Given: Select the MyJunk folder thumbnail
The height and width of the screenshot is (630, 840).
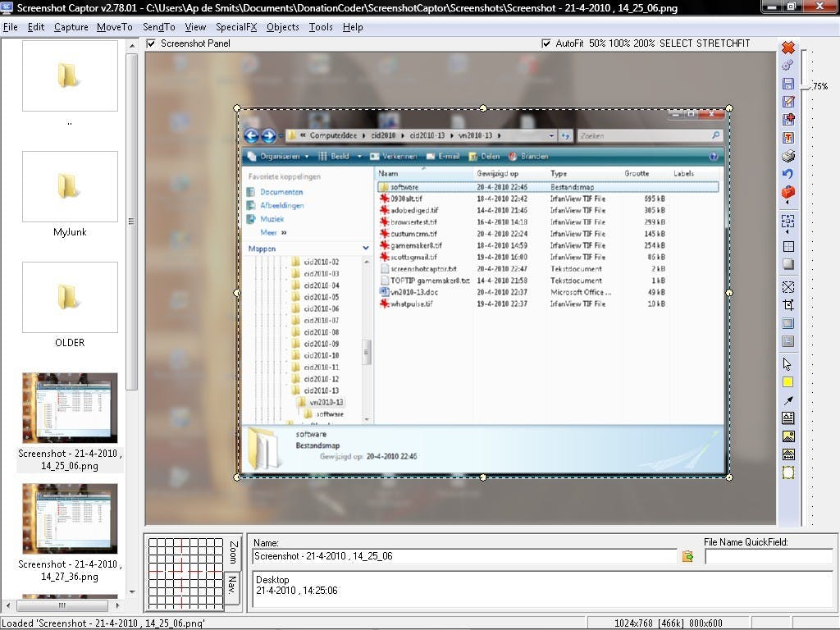Looking at the screenshot, I should (71, 186).
